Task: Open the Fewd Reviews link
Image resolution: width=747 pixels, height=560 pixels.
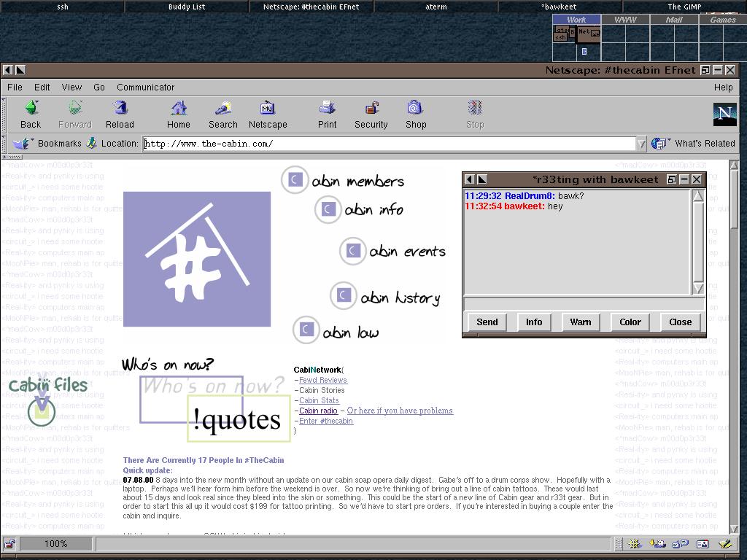Action: 323,380
